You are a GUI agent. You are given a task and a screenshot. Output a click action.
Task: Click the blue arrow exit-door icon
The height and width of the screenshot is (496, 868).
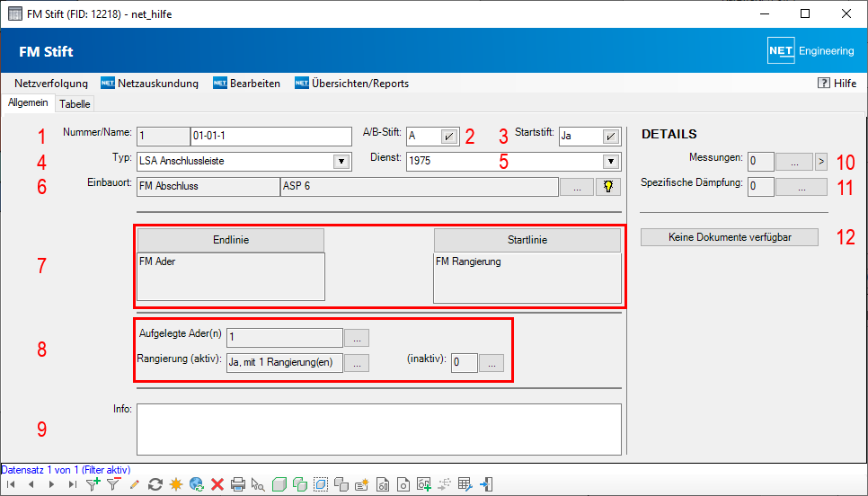click(x=486, y=484)
